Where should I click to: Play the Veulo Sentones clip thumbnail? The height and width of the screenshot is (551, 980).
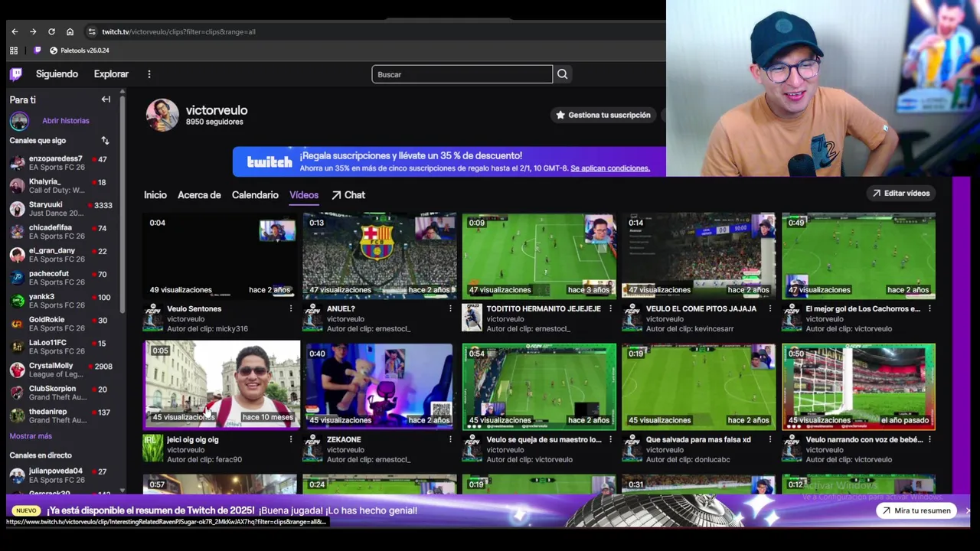pyautogui.click(x=220, y=256)
